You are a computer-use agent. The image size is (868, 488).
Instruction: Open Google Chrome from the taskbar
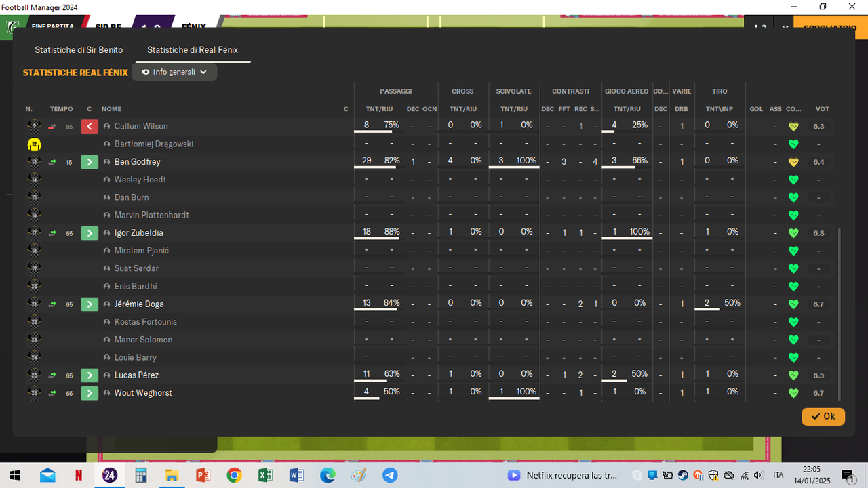234,475
